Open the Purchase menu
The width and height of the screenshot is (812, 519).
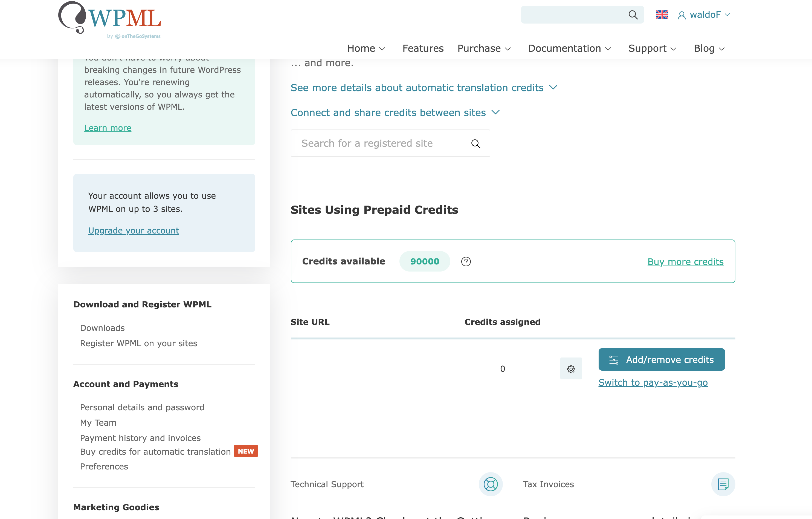coord(484,49)
